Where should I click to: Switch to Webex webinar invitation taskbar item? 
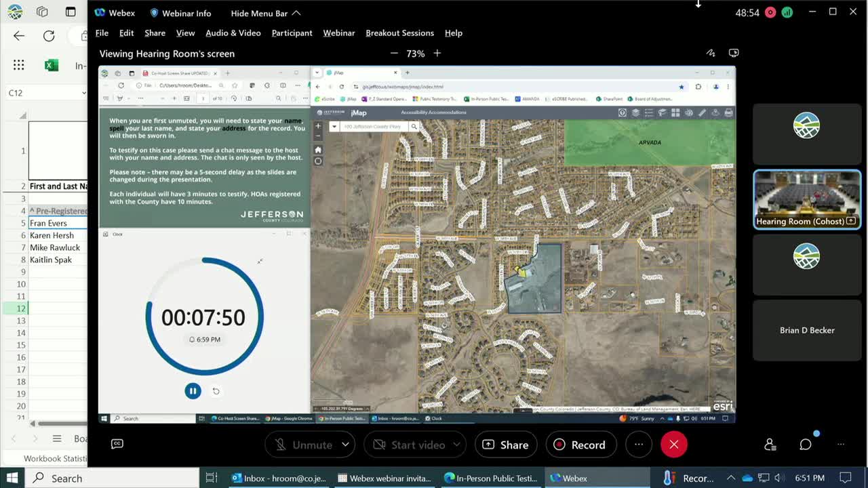[384, 478]
